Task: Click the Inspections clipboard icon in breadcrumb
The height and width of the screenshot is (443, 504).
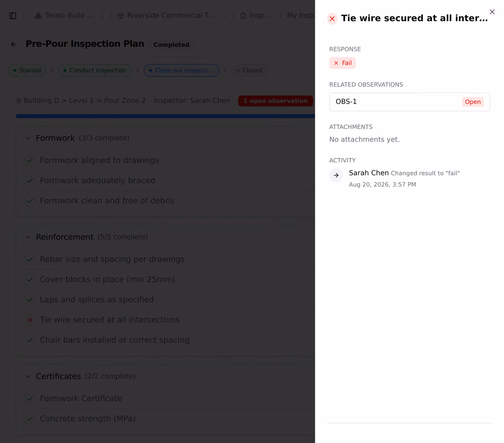Action: [x=243, y=16]
